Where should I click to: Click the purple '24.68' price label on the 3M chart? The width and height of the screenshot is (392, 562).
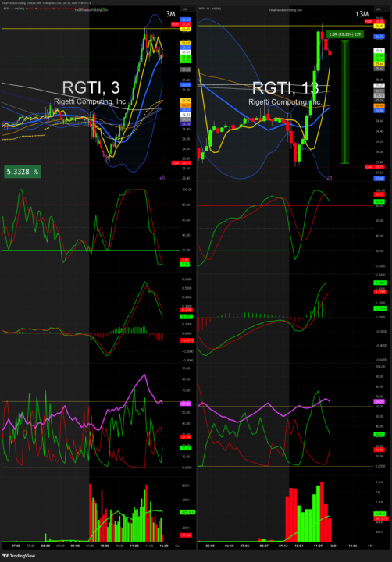point(185,124)
